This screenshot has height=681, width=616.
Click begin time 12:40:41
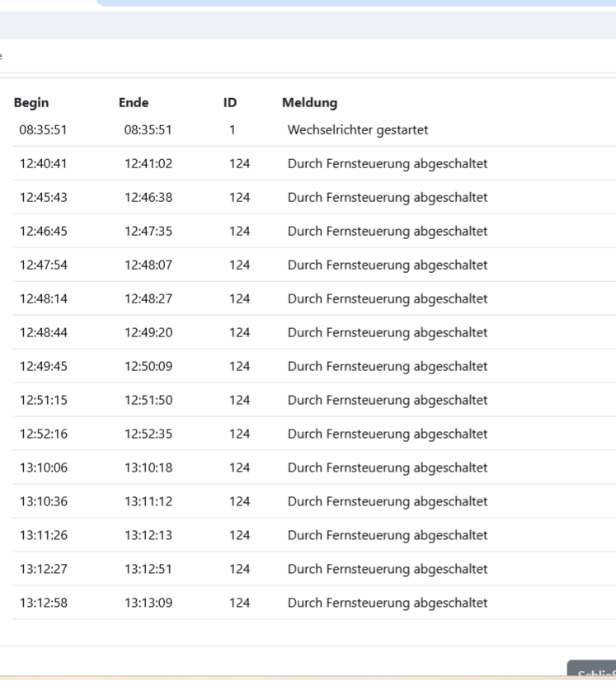(x=44, y=164)
